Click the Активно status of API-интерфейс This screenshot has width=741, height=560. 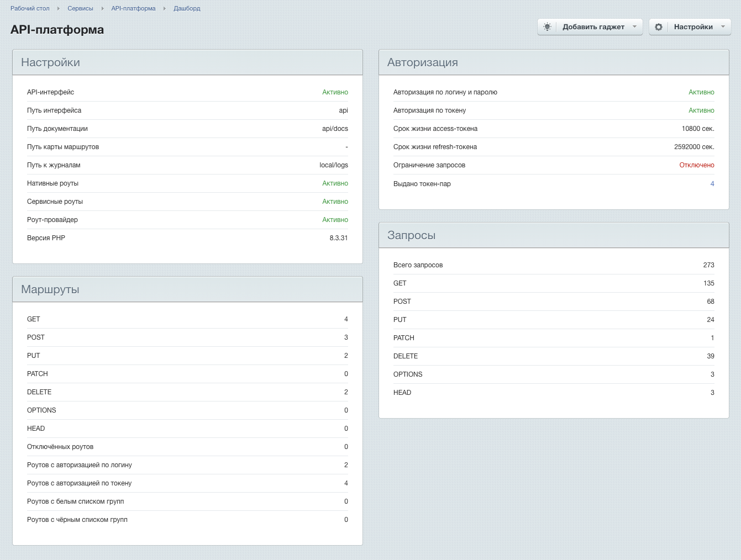(335, 92)
